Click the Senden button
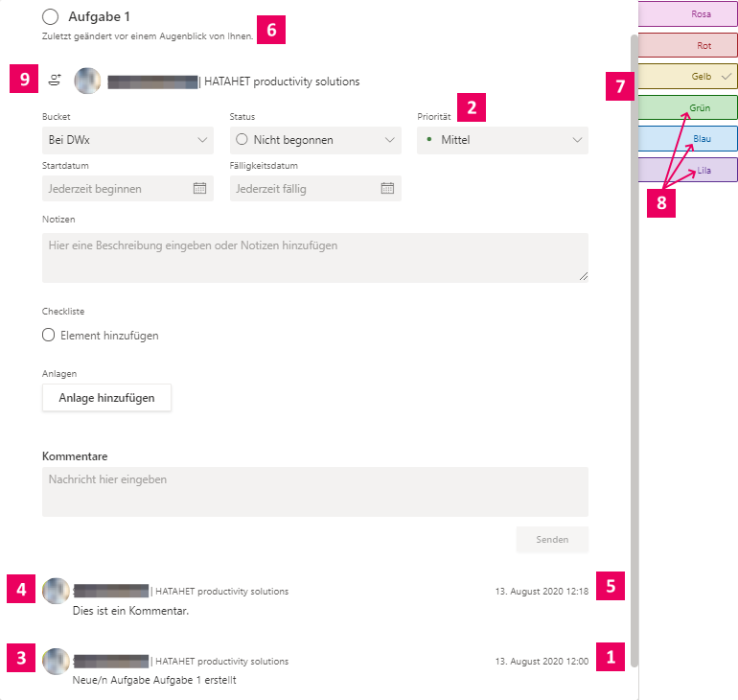The width and height of the screenshot is (738, 700). point(552,540)
